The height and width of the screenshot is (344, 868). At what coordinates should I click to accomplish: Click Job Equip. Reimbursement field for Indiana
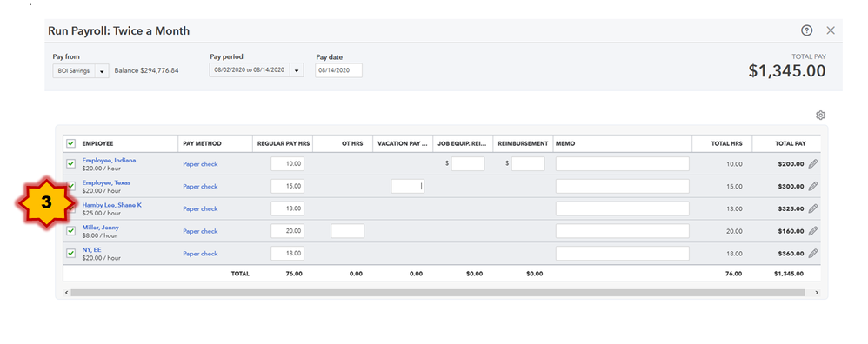[x=468, y=163]
